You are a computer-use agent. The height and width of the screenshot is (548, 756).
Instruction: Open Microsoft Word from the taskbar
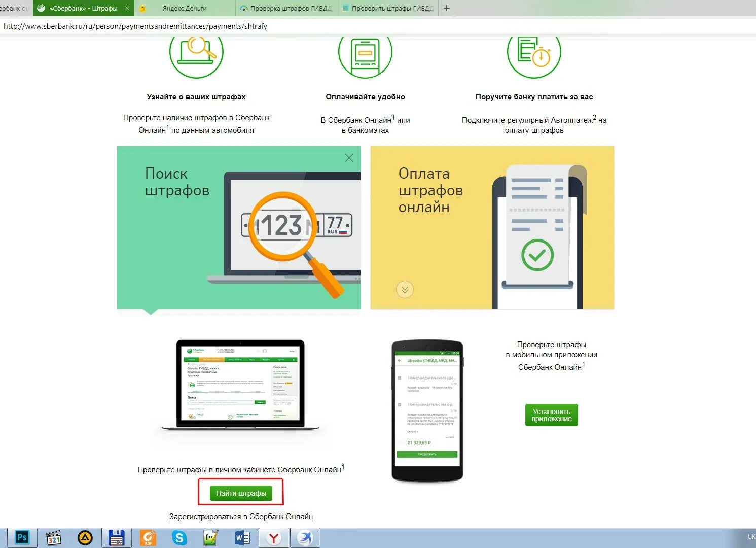click(x=242, y=538)
